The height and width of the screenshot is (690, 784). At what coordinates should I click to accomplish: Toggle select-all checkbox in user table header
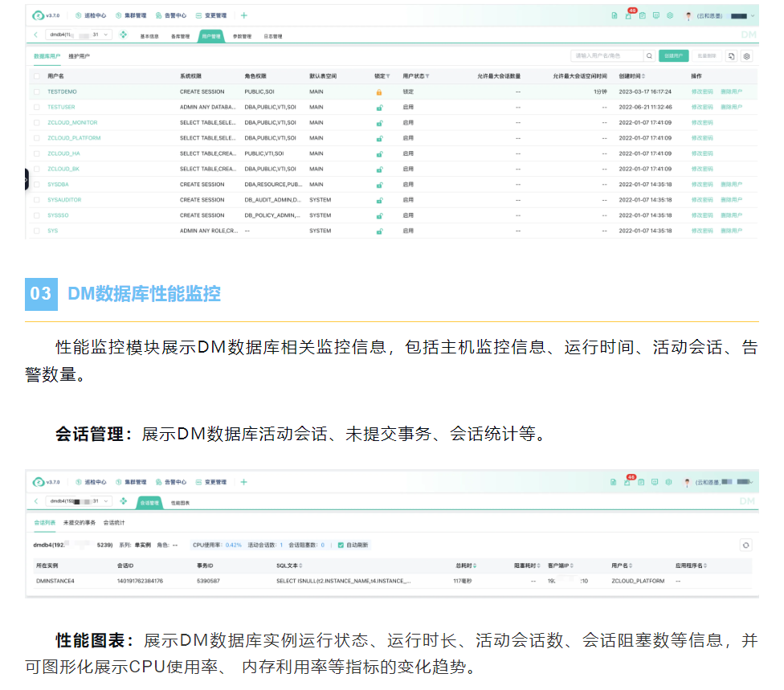point(36,76)
